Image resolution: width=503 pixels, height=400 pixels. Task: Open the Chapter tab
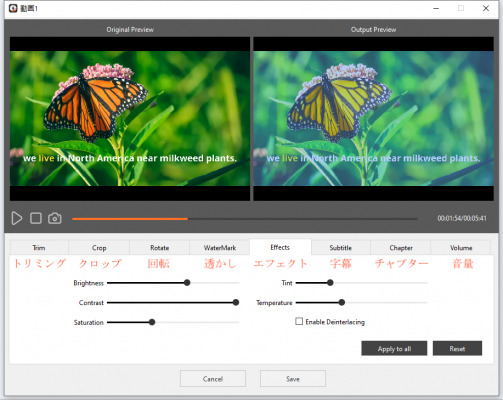pos(401,248)
